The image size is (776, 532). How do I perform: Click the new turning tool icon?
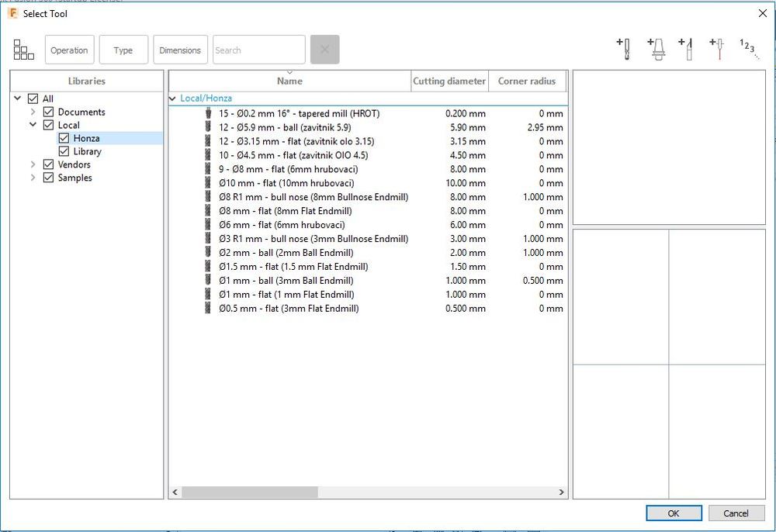[686, 50]
